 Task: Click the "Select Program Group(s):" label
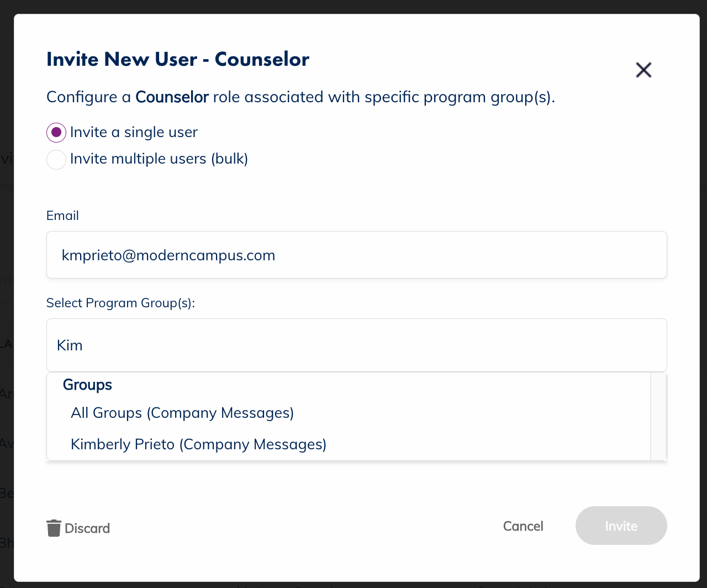[x=120, y=303]
